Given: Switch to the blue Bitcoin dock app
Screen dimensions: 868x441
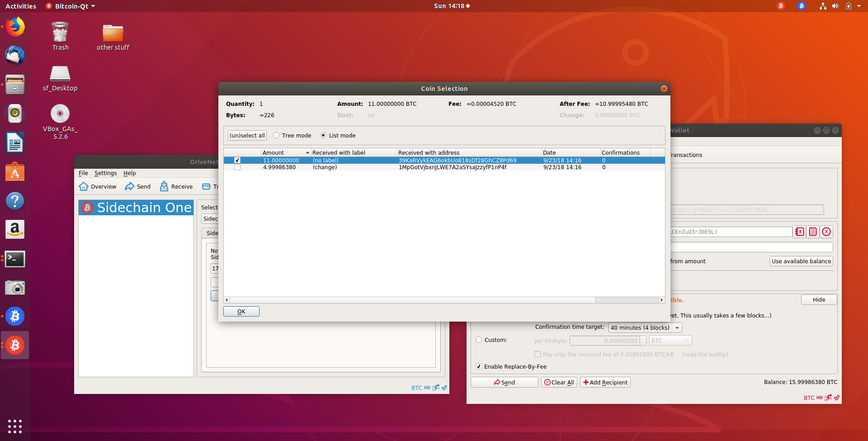Looking at the screenshot, I should pos(15,316).
